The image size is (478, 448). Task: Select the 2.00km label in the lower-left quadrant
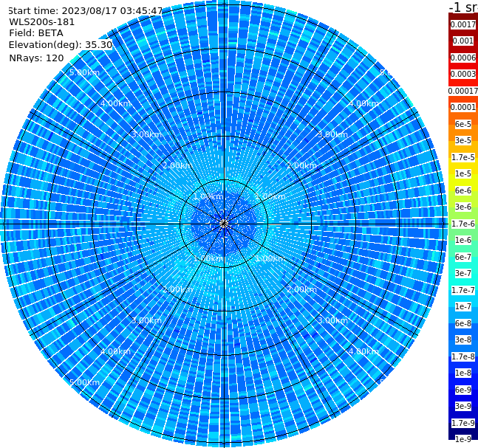click(178, 289)
